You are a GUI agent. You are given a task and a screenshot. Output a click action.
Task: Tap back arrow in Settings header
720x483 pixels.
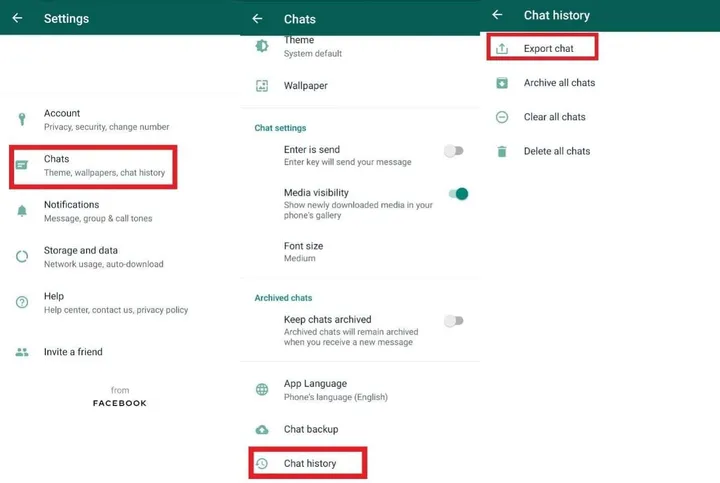click(17, 18)
